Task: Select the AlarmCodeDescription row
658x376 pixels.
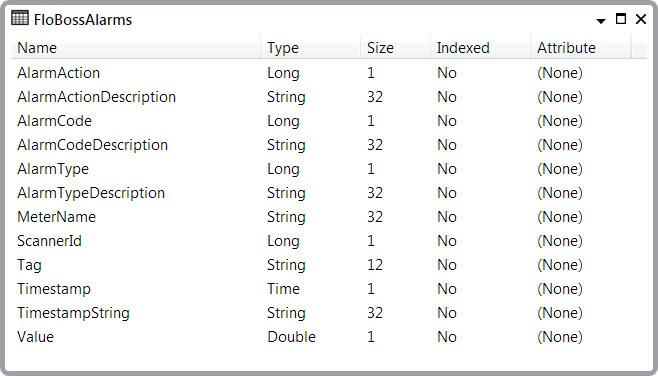Action: [x=329, y=145]
